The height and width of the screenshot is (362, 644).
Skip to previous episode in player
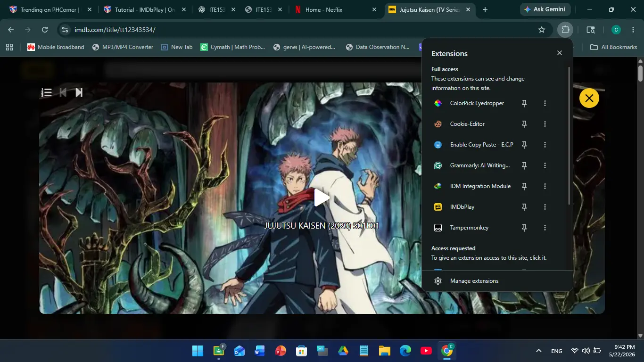click(x=63, y=92)
